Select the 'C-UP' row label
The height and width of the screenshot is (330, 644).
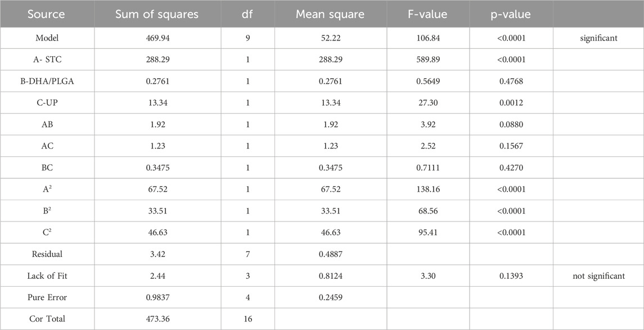[47, 103]
